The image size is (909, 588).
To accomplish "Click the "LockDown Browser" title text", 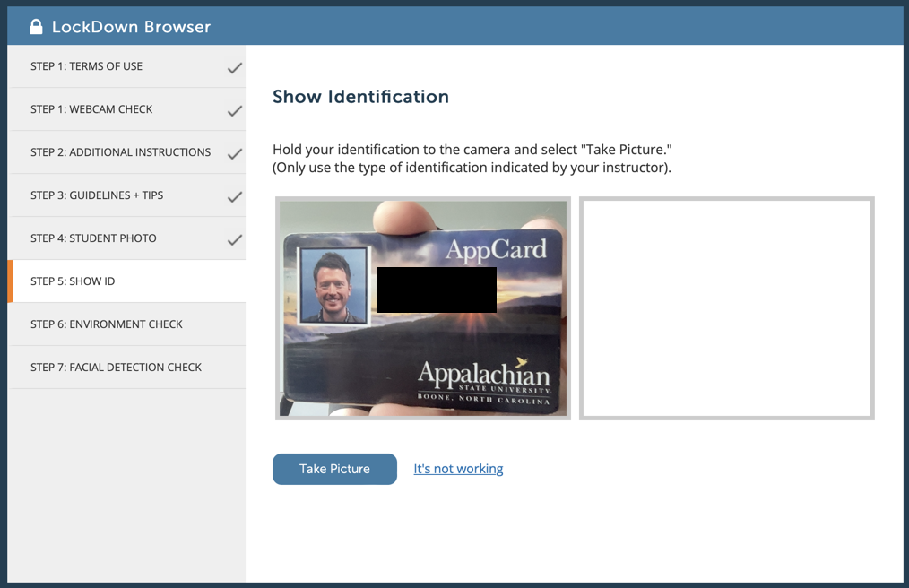I will click(x=131, y=27).
